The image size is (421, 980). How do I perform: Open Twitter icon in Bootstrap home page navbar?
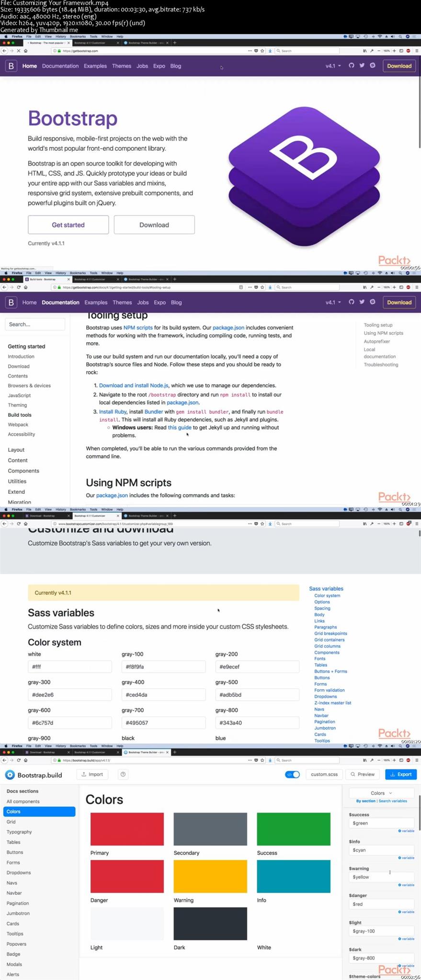coord(362,66)
